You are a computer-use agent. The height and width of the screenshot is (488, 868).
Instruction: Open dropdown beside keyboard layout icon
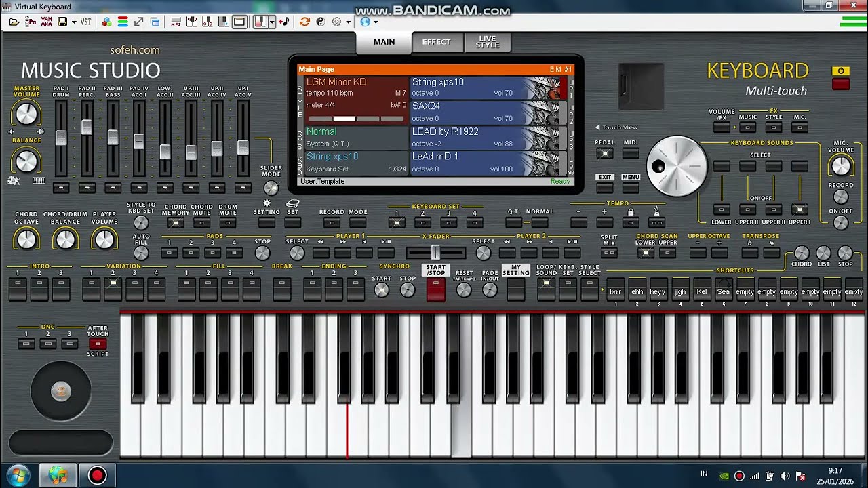click(271, 22)
